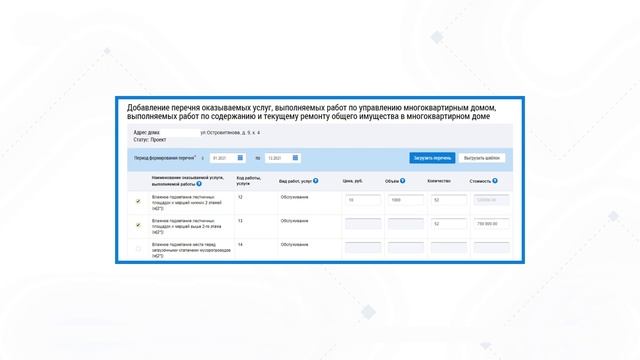Check the row with code 14
Image resolution: width=640 pixels, height=360 pixels.
pyautogui.click(x=138, y=249)
